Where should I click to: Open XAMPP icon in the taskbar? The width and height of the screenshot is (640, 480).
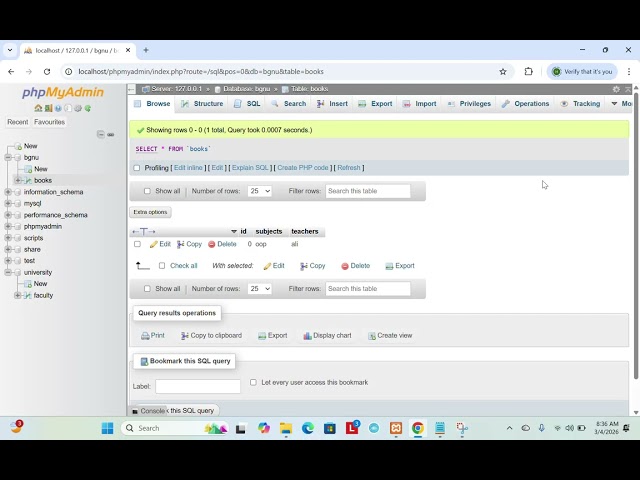[x=396, y=428]
